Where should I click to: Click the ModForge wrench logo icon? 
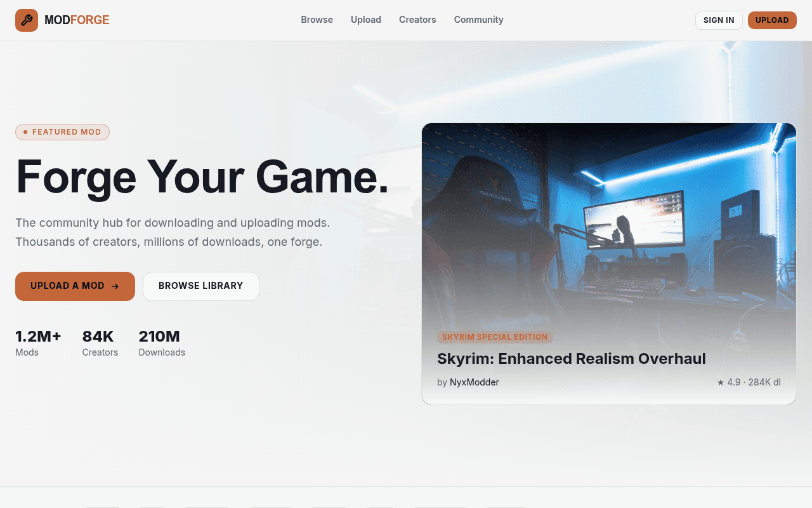tap(27, 20)
